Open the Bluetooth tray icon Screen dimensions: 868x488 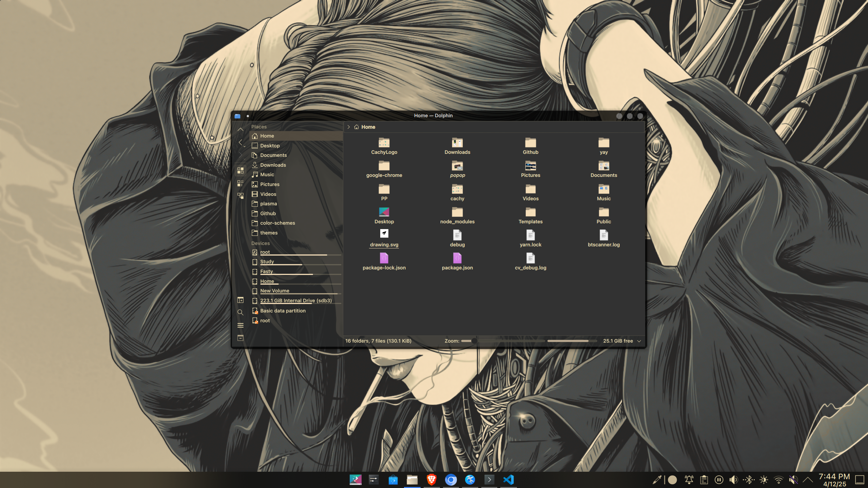[x=749, y=480]
